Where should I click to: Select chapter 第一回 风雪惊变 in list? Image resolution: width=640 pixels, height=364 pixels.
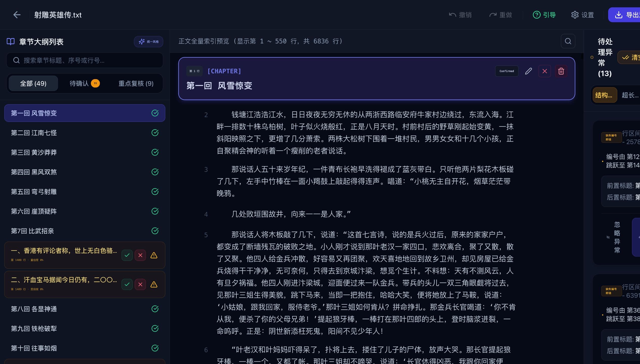85,113
